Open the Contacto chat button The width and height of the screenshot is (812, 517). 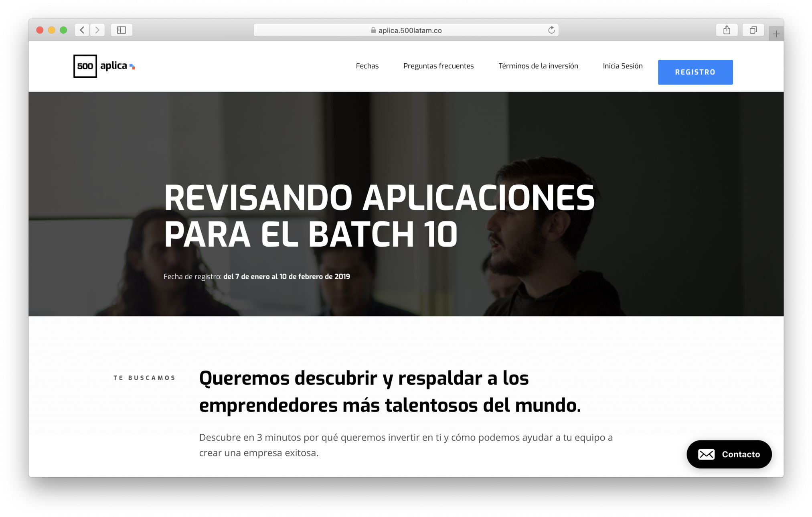point(729,454)
